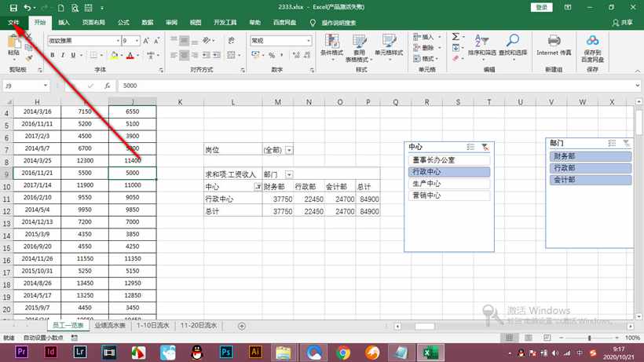Select 董事长办公室 in 中心 slicer
This screenshot has width=644, height=362.
449,160
